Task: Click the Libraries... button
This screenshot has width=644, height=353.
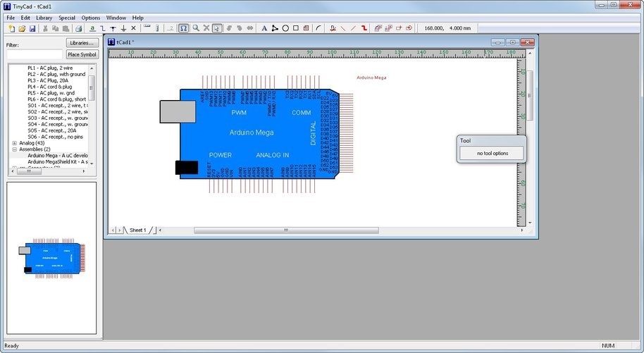Action: [x=82, y=43]
